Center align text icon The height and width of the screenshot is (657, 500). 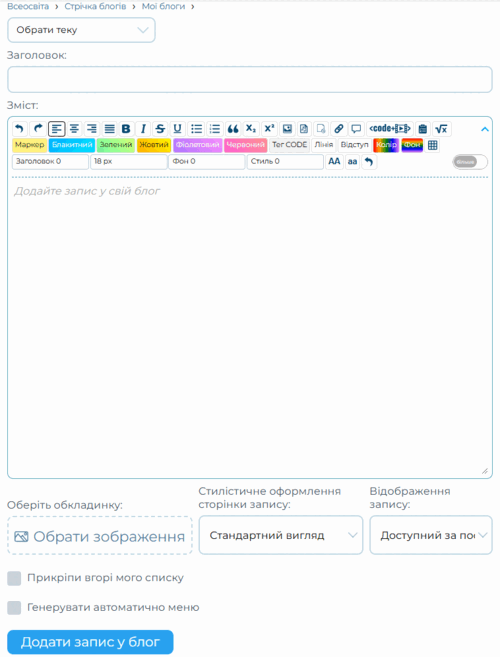tap(74, 129)
